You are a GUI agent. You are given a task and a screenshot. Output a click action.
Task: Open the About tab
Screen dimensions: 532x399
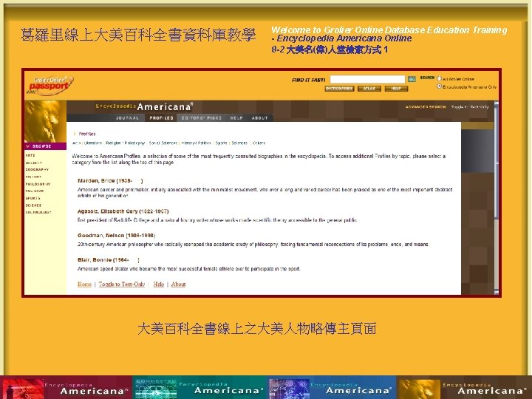[260, 118]
